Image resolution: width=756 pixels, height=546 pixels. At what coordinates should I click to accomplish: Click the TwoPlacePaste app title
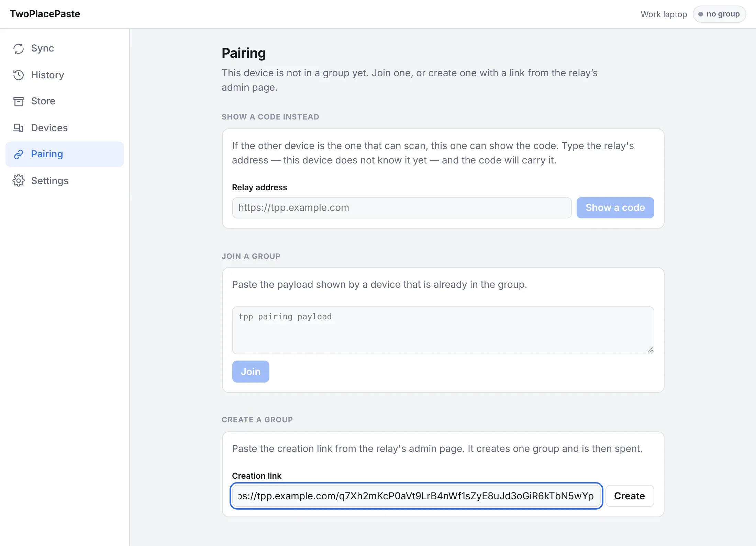click(45, 14)
